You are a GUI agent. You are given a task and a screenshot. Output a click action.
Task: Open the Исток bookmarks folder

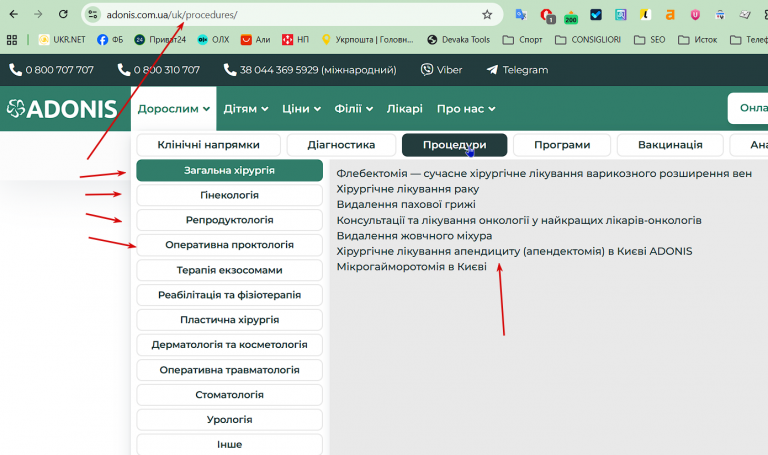pos(697,40)
